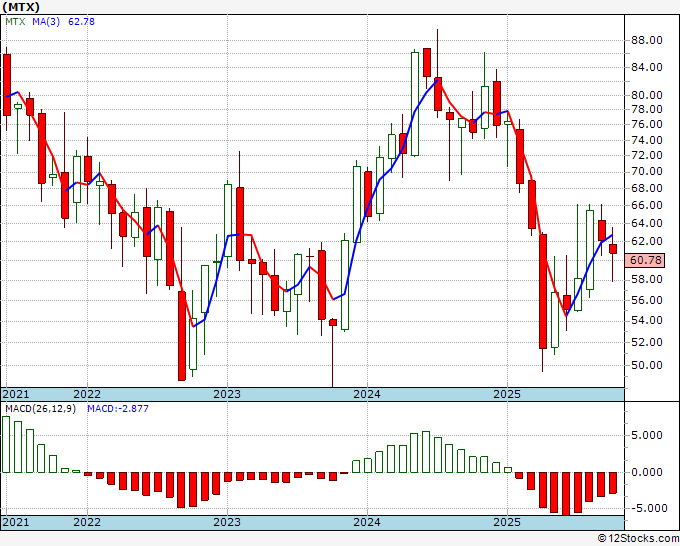Click 2023 on the price chart timeline
The image size is (680, 546).
(x=227, y=394)
